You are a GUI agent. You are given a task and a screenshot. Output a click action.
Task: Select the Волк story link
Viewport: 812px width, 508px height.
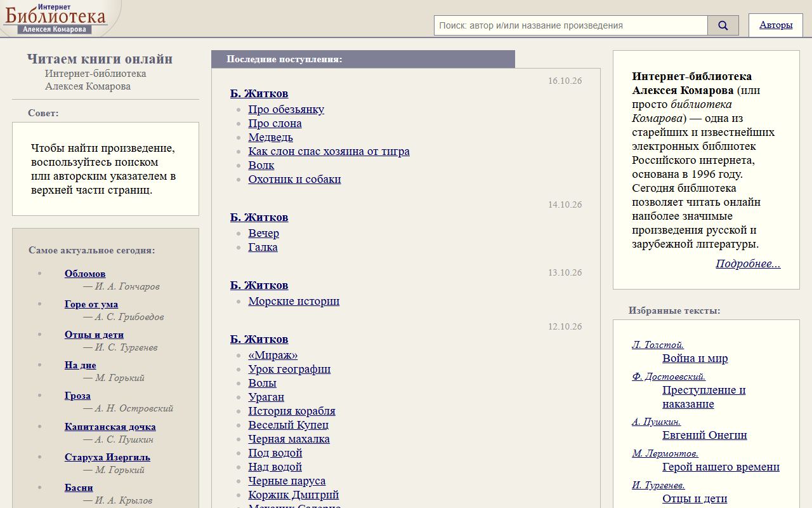tap(261, 165)
